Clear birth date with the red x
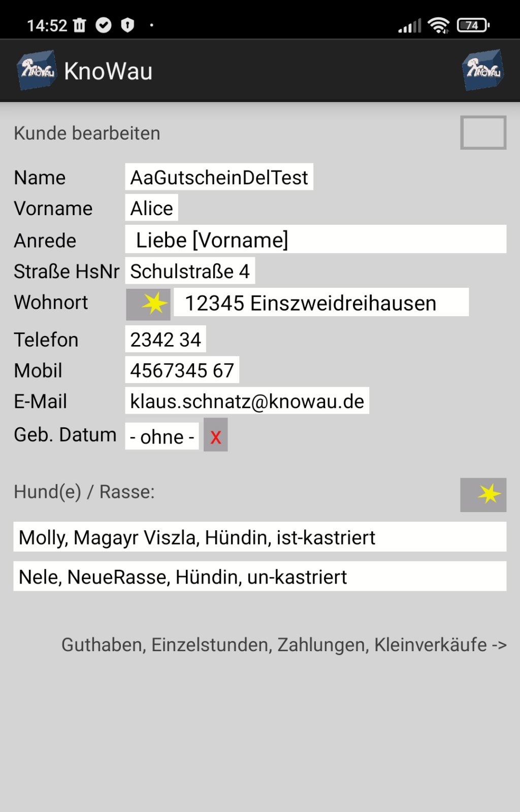The width and height of the screenshot is (520, 812). click(215, 435)
